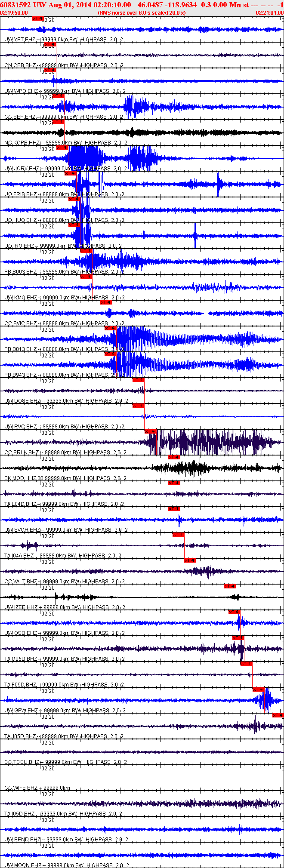Viewport: 284px width, 868px height.
Task: Click the red pick marker on BK MOD trace
Action: pyautogui.click(x=174, y=457)
